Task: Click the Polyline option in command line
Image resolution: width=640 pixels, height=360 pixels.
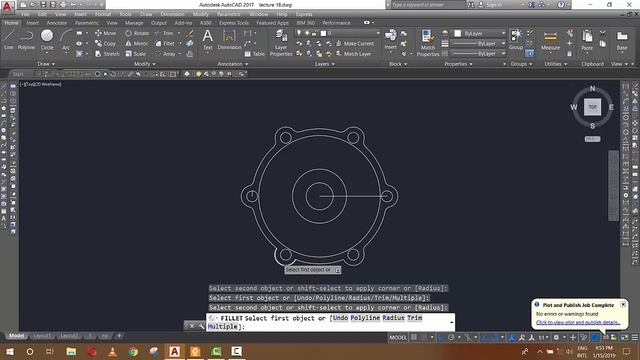Action: [365, 318]
